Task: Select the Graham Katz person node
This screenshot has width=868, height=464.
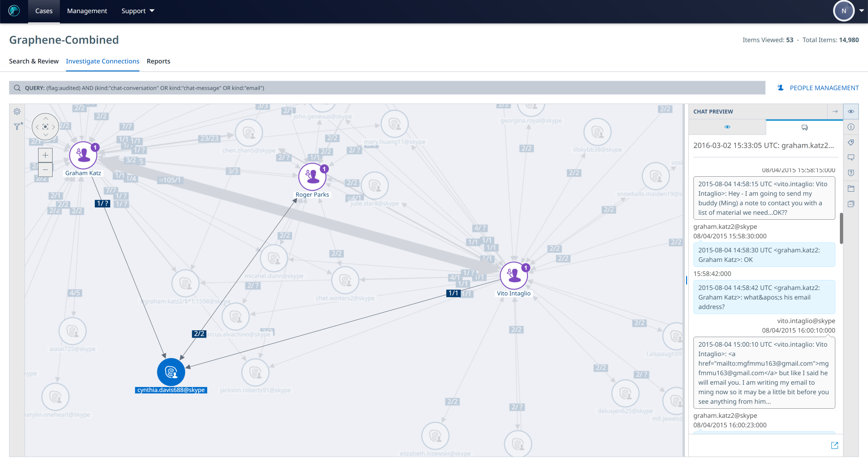Action: coord(83,155)
